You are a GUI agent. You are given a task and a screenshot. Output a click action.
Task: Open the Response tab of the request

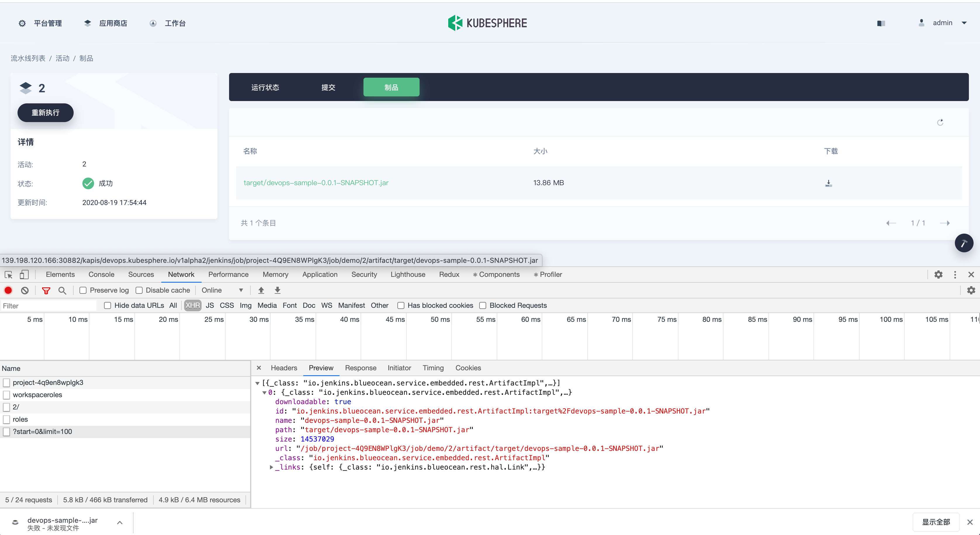[x=361, y=368]
